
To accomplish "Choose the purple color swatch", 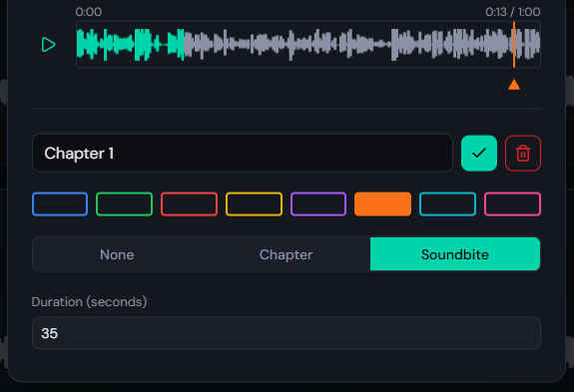I will coord(318,204).
